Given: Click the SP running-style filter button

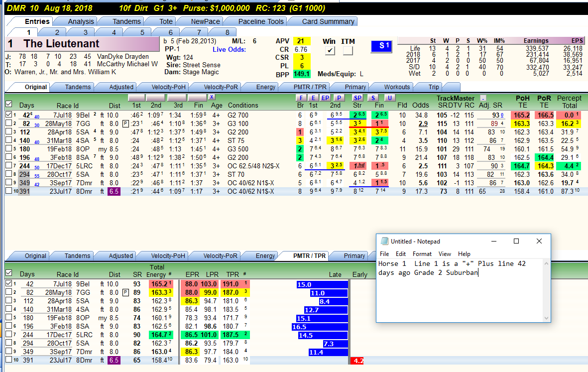Looking at the screenshot, I should point(357,98).
